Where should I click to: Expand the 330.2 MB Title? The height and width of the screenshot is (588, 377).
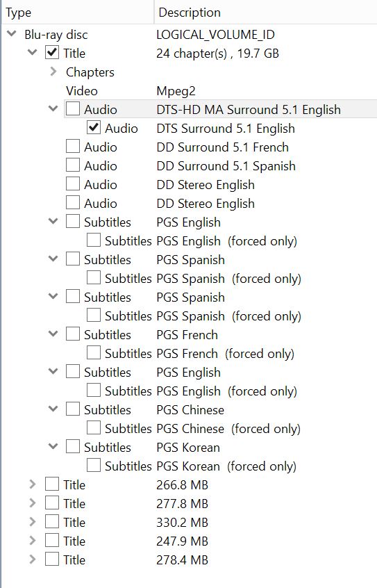click(33, 522)
